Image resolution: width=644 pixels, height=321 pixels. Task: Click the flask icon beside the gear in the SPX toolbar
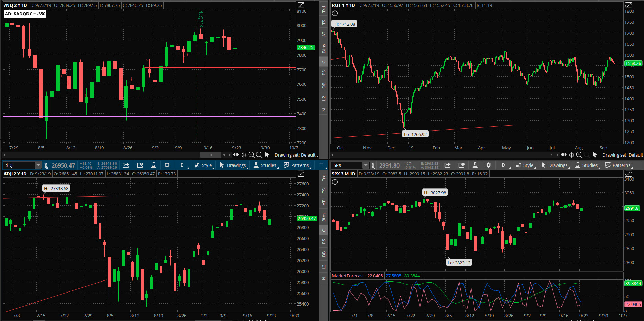click(x=475, y=165)
